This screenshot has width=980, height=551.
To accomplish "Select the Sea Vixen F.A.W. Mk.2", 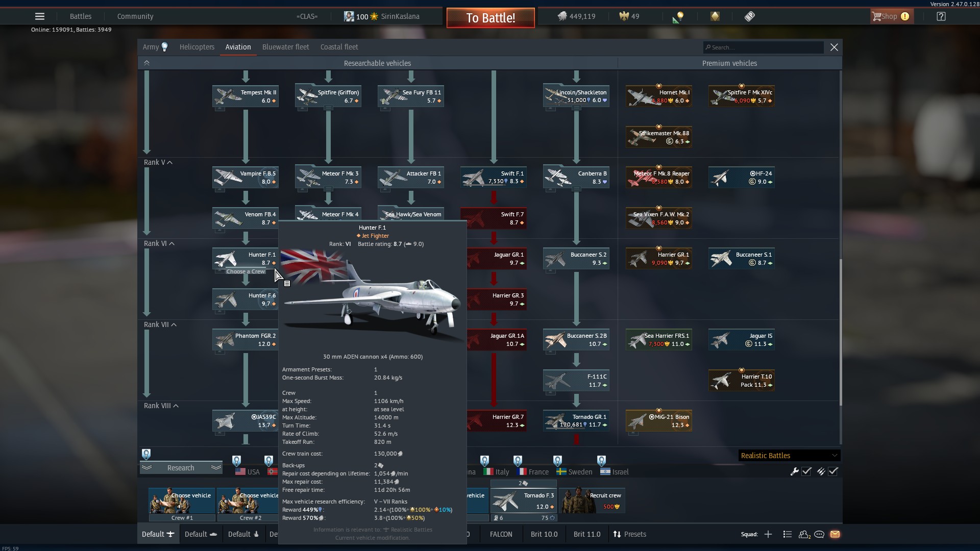I will [659, 218].
